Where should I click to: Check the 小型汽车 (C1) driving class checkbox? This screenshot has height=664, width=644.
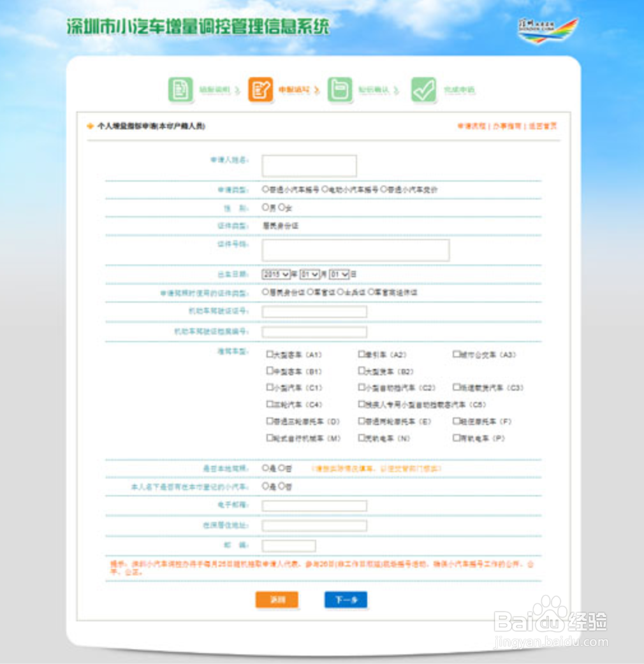pyautogui.click(x=269, y=387)
